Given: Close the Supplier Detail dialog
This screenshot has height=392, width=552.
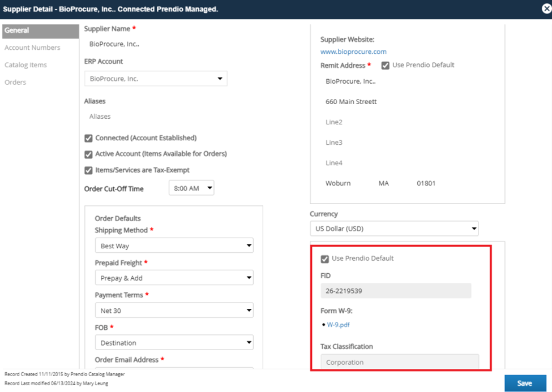Looking at the screenshot, I should 546,9.
